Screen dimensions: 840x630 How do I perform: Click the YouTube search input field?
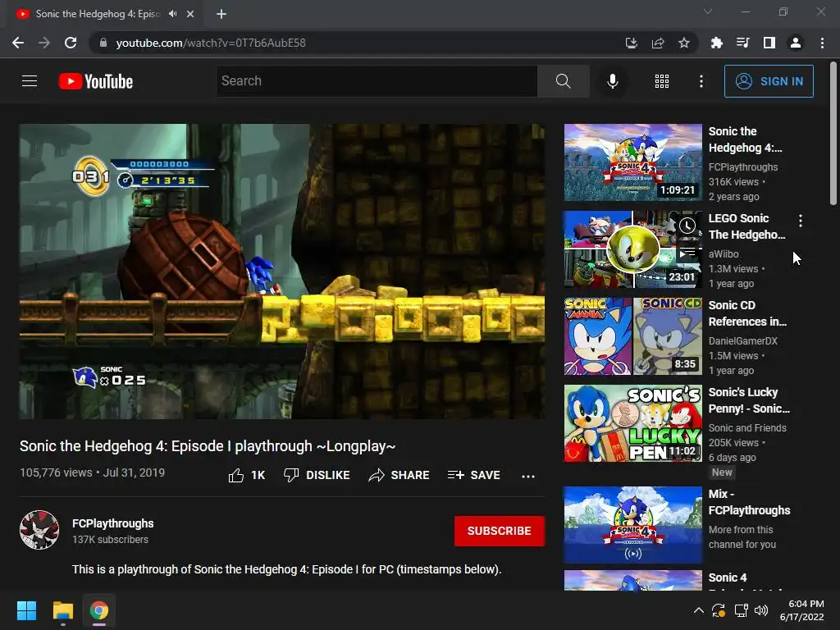[377, 81]
